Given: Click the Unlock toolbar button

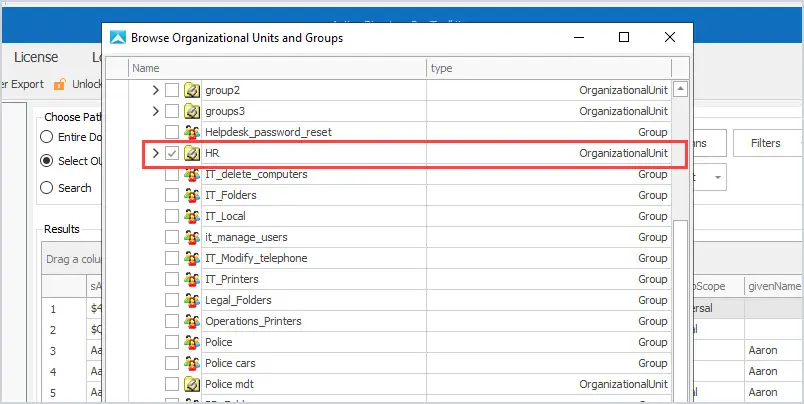Looking at the screenshot, I should (x=78, y=84).
